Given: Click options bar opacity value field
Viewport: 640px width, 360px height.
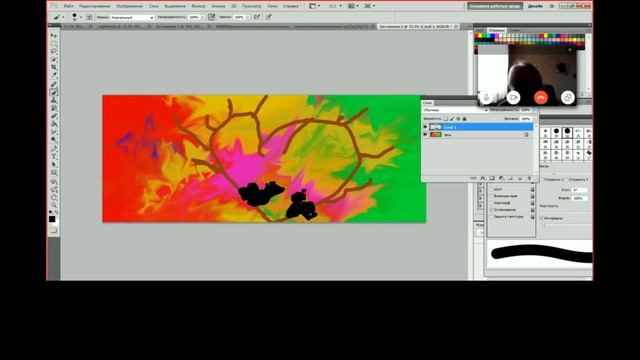Looking at the screenshot, I should 193,18.
